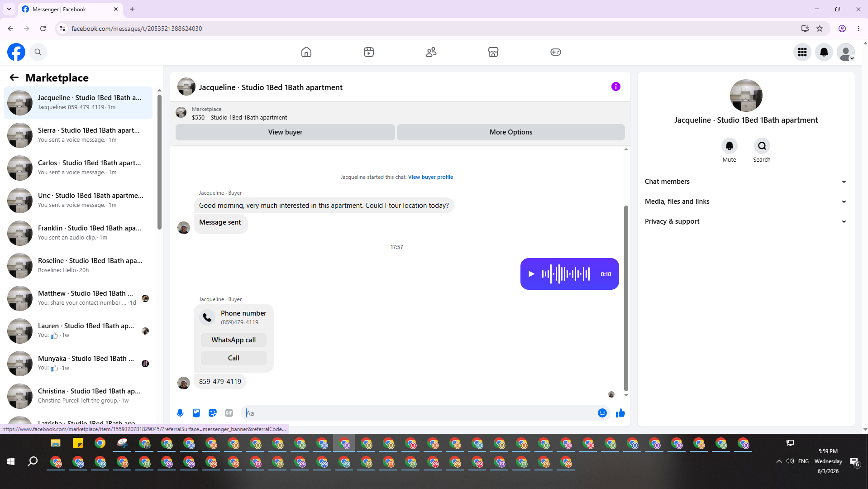Open conversation information purple icon
This screenshot has height=489, width=868.
616,86
